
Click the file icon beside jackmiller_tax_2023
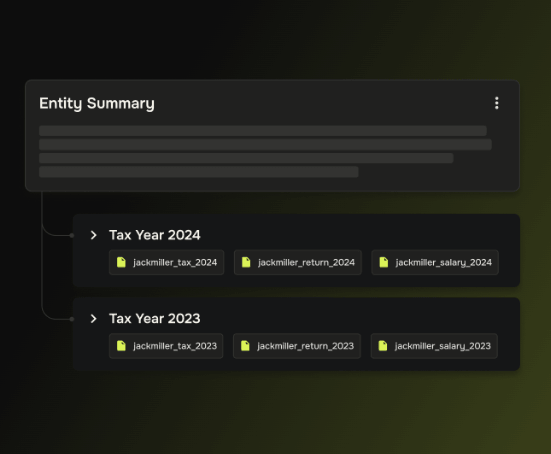pyautogui.click(x=121, y=346)
